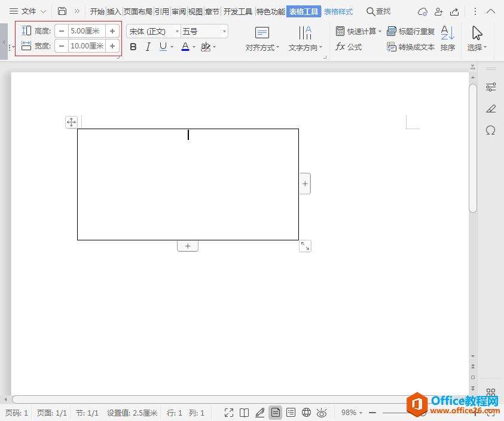Enable eye protection mode in status bar
The width and height of the screenshot is (504, 421).
click(x=322, y=413)
